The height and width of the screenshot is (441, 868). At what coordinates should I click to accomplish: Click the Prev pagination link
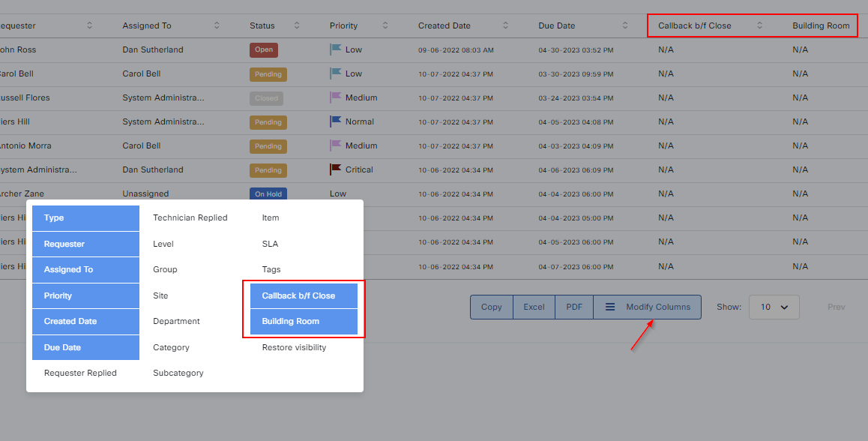tap(837, 307)
